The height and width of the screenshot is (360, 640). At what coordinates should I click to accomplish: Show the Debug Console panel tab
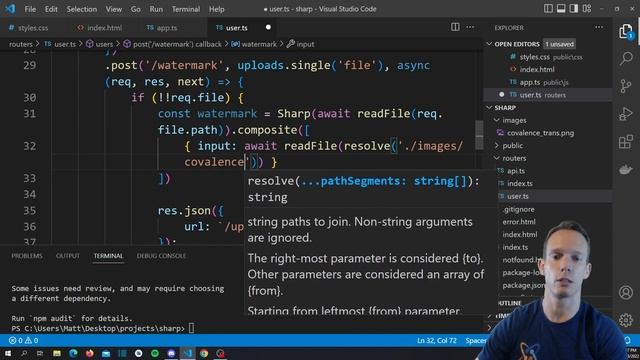click(x=161, y=256)
